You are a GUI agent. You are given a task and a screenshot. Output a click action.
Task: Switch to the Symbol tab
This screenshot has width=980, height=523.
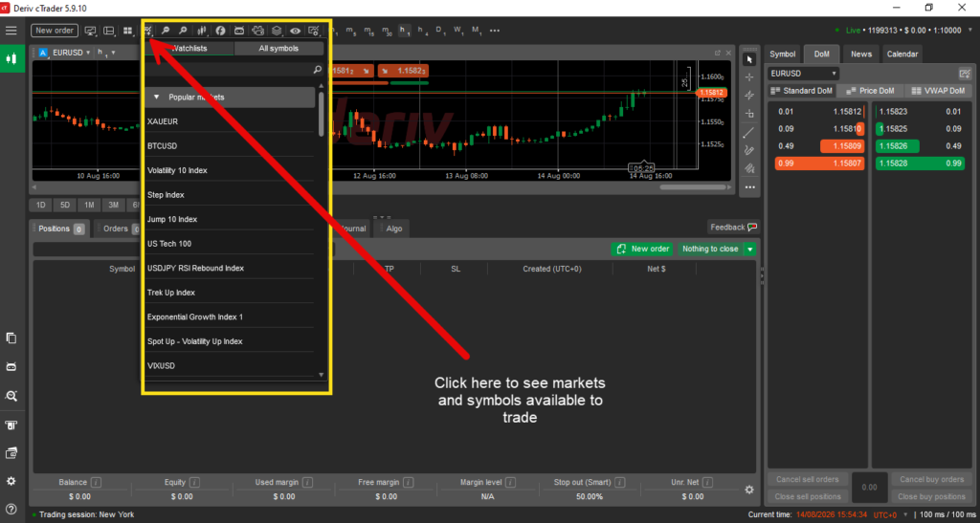tap(783, 54)
